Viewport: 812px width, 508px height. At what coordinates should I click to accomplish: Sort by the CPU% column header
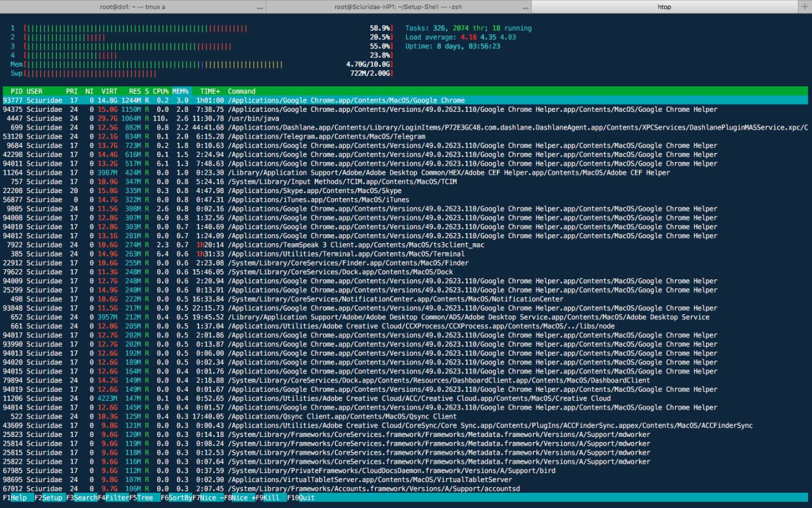coord(160,91)
